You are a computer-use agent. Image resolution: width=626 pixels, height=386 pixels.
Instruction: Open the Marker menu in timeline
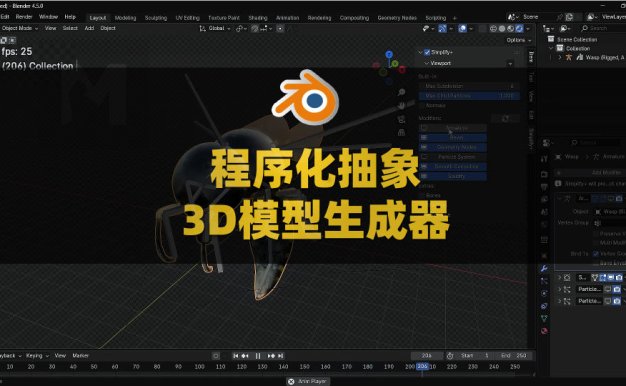click(x=80, y=356)
